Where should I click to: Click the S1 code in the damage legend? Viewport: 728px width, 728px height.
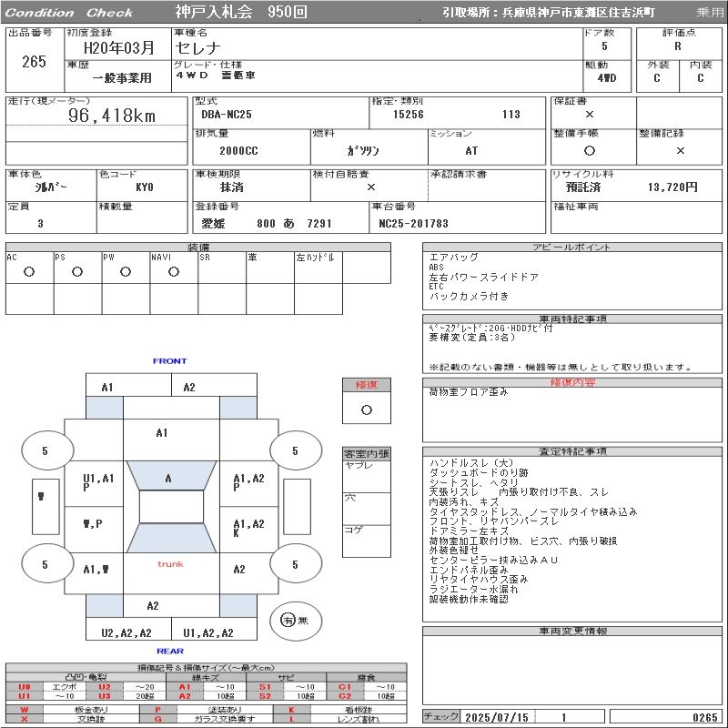pyautogui.click(x=265, y=687)
